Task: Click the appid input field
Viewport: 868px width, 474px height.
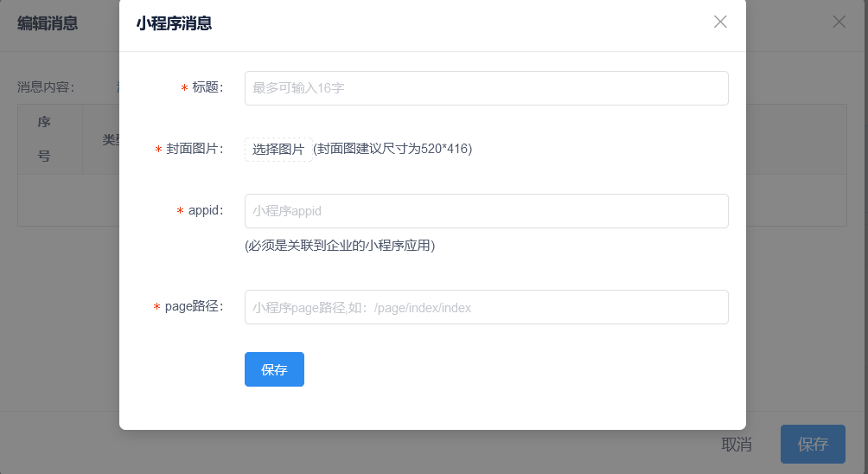Action: pos(487,211)
